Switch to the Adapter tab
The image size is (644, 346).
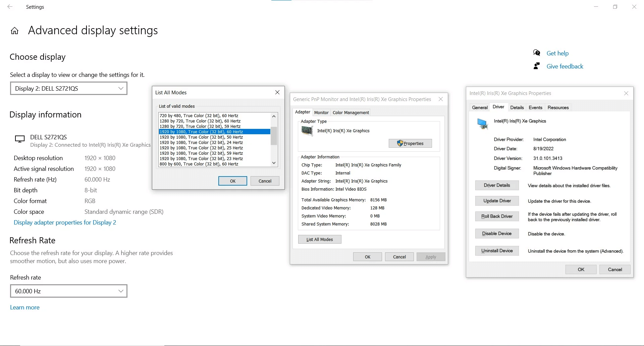(303, 112)
